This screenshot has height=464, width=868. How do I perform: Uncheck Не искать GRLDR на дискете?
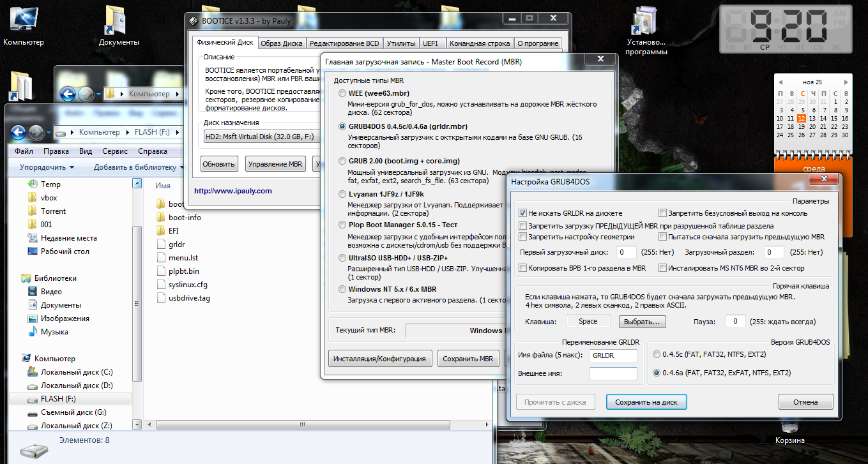pos(523,213)
